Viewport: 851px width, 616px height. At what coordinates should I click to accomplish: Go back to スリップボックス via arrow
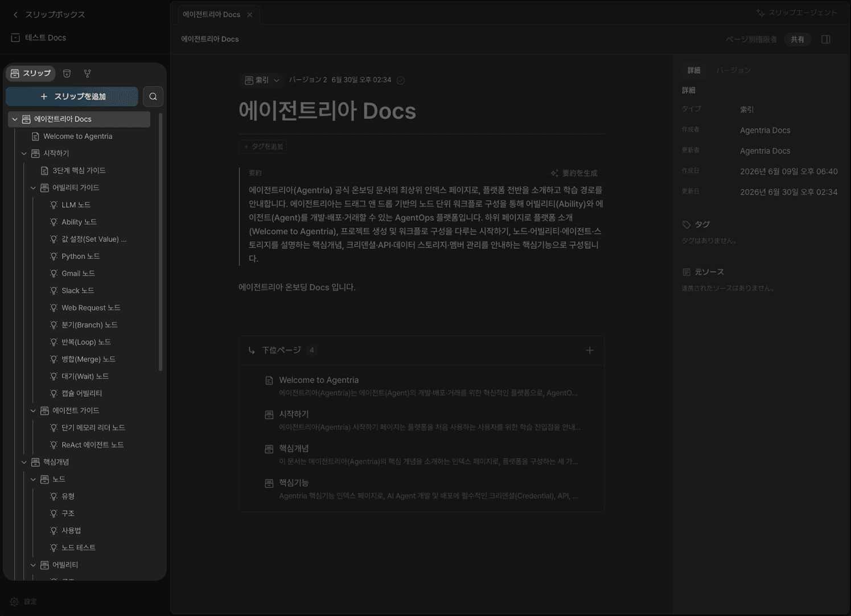click(15, 15)
